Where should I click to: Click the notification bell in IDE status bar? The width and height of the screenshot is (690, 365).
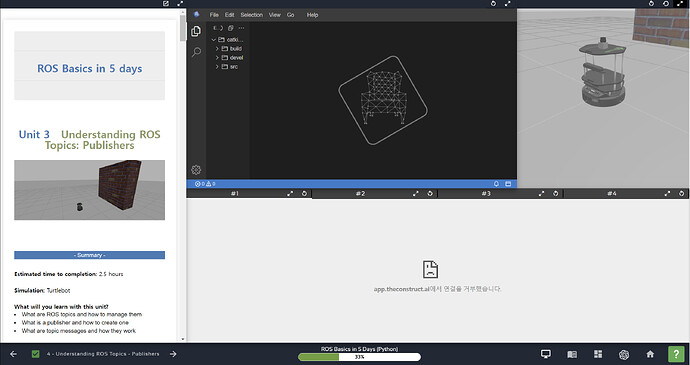click(496, 184)
